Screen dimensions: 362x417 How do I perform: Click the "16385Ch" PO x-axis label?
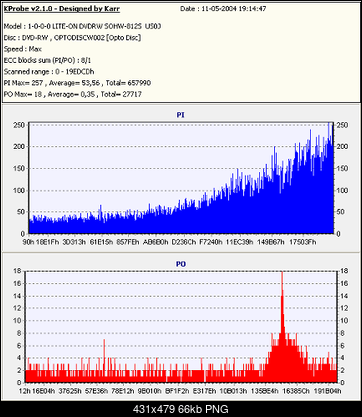click(296, 391)
